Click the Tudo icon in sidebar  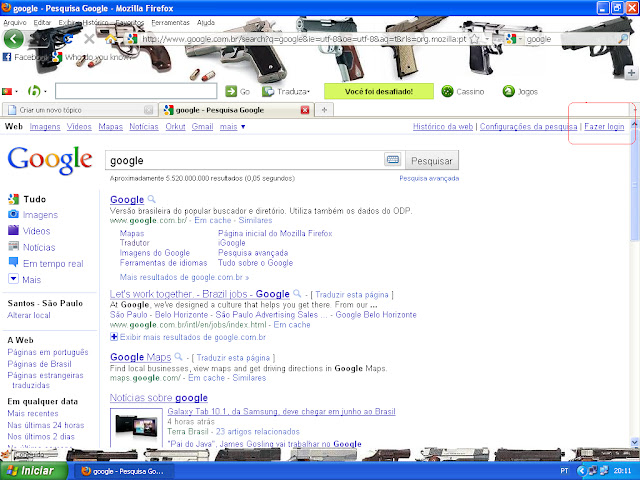click(13, 199)
